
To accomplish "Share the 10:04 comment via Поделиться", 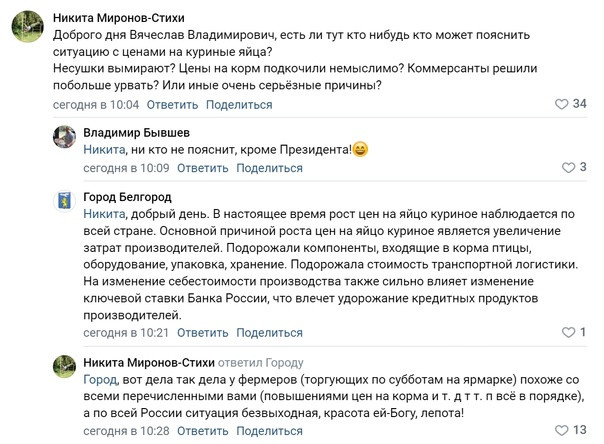I will click(239, 104).
